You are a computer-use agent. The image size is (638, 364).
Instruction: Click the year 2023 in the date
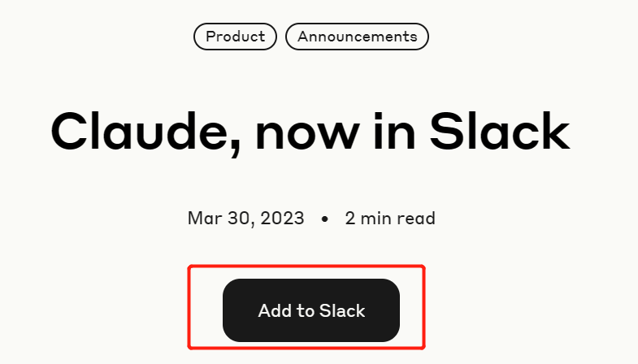[x=282, y=219]
